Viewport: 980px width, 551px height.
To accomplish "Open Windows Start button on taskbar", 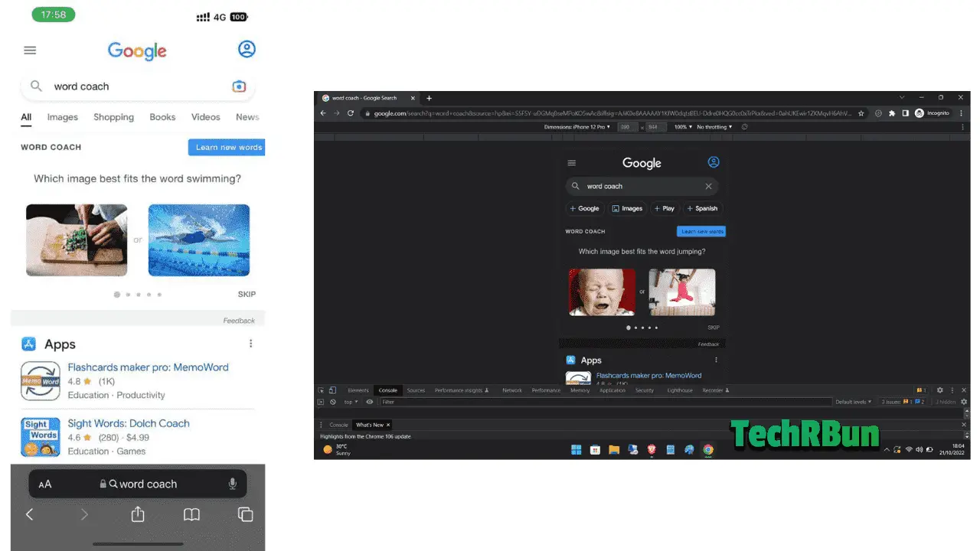I will click(x=576, y=449).
